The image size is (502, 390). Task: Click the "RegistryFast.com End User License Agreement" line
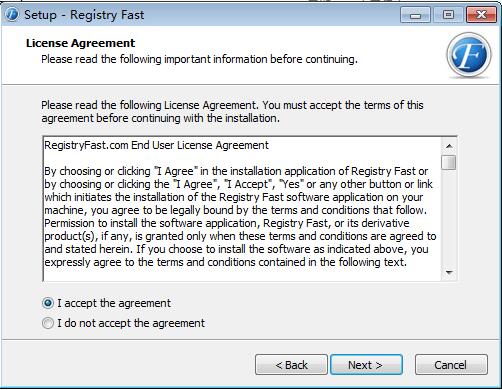click(x=156, y=145)
